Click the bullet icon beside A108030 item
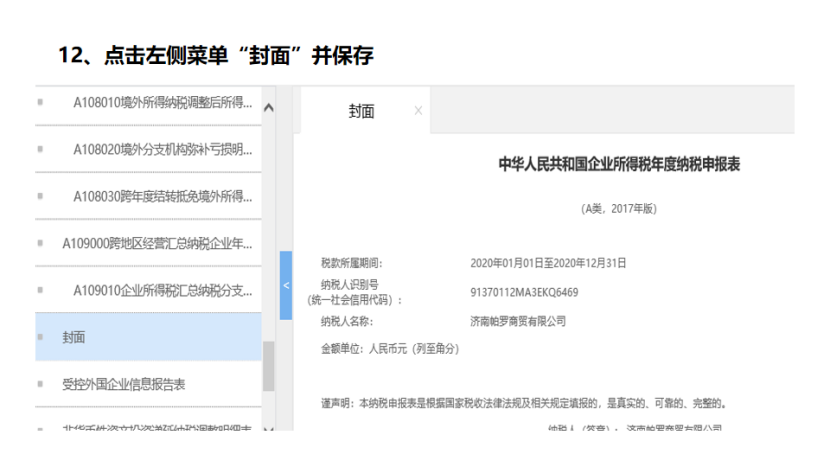The width and height of the screenshot is (831, 468). point(41,196)
